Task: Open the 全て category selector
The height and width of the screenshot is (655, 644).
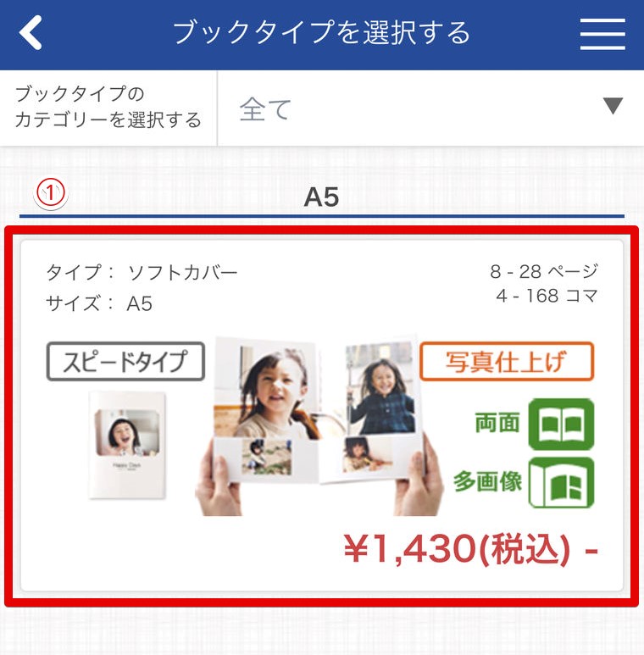Action: (430, 108)
